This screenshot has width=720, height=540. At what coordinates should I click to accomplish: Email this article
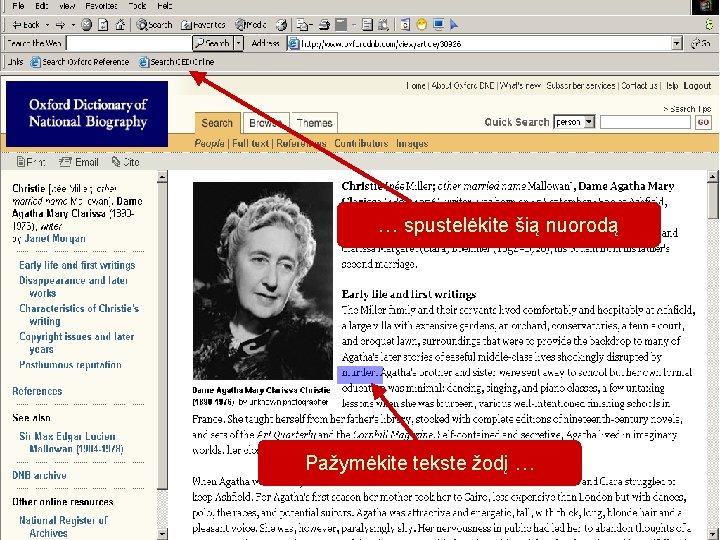click(x=79, y=162)
